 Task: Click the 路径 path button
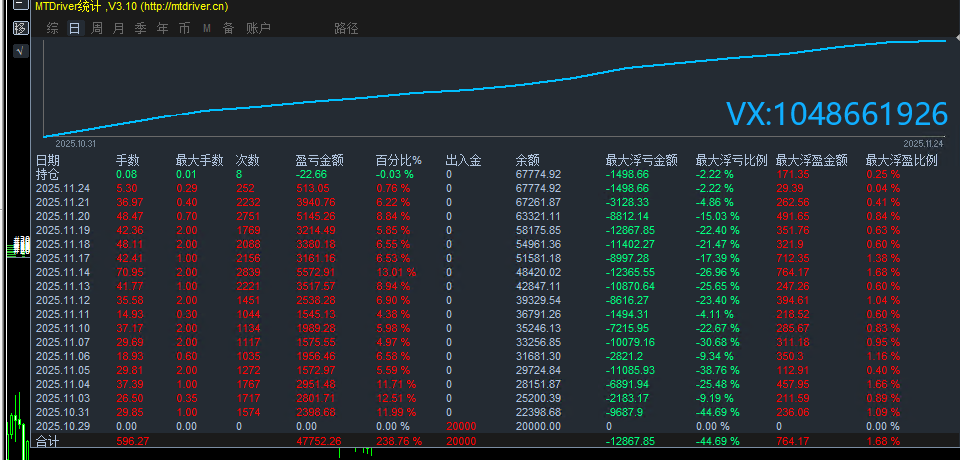tap(346, 28)
